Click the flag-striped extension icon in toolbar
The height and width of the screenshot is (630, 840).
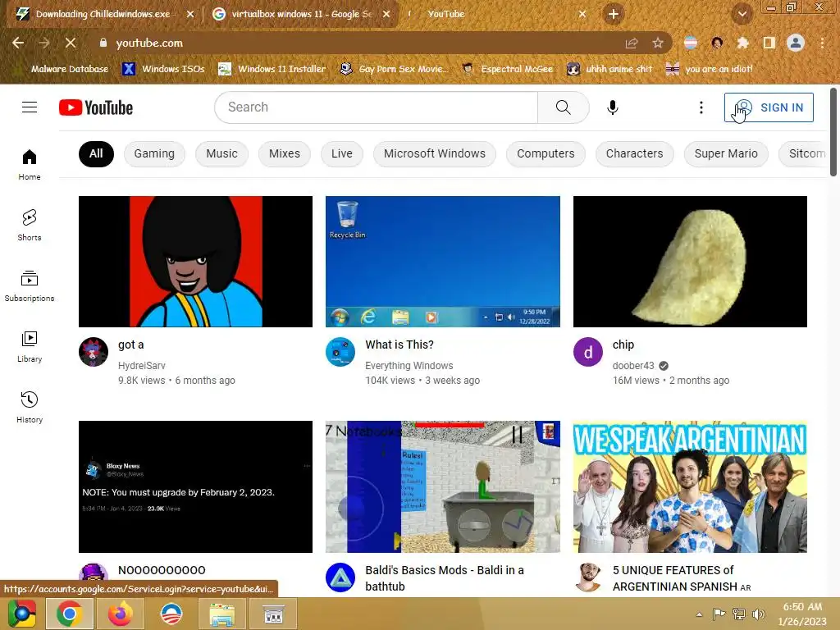coord(691,43)
